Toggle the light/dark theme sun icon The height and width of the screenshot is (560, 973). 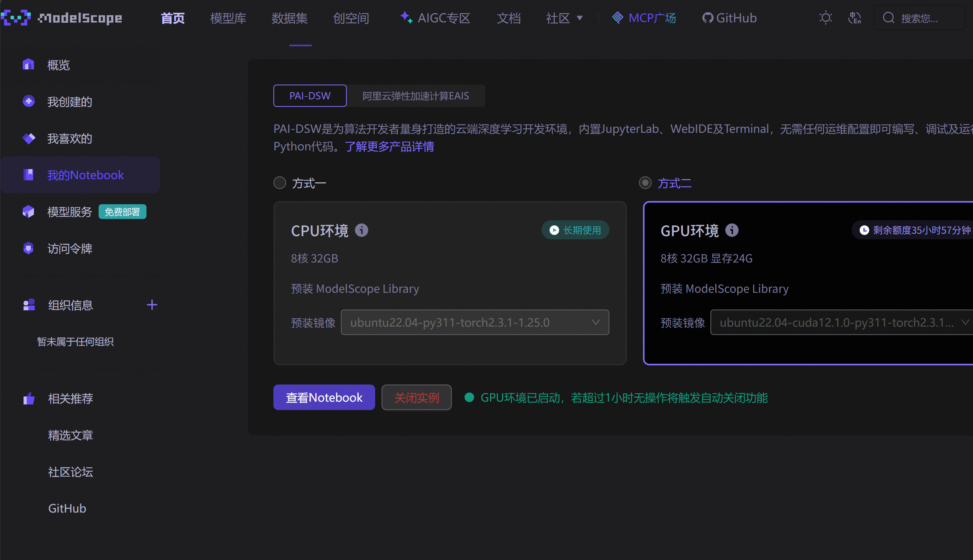tap(825, 18)
